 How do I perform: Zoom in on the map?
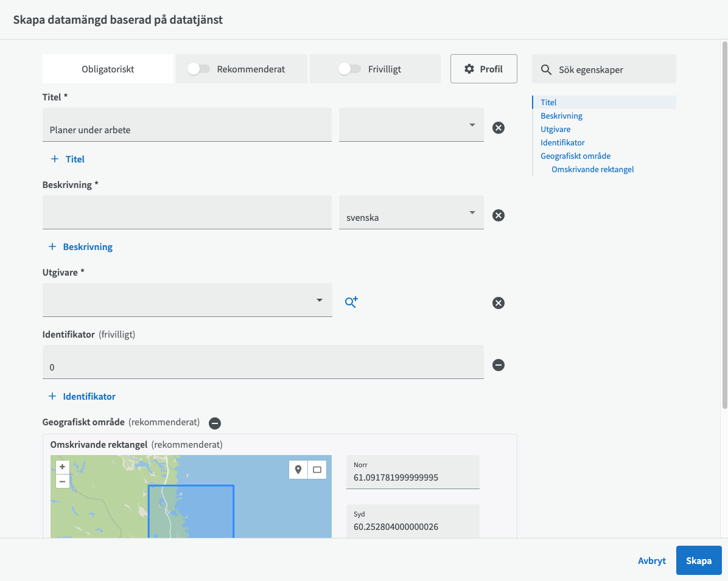(62, 467)
